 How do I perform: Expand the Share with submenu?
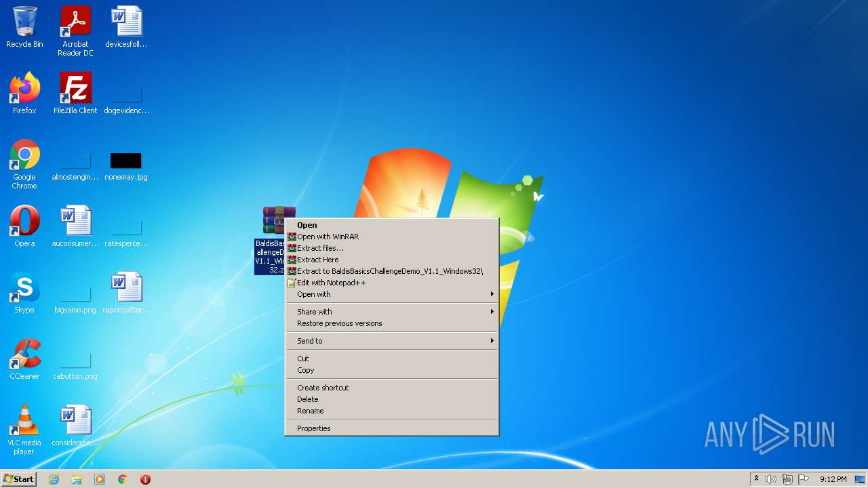[x=392, y=312]
